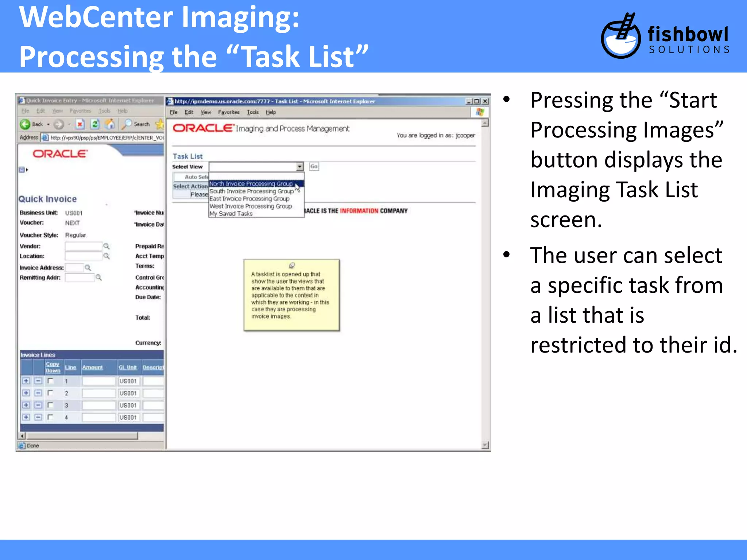The height and width of the screenshot is (560, 747).
Task: Click the Go button beside Select View
Action: click(x=314, y=167)
